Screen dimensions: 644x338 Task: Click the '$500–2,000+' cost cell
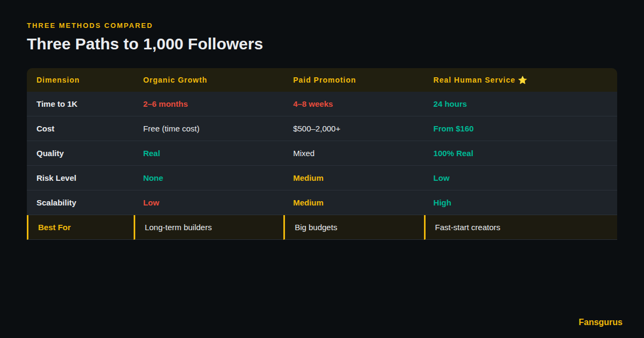pos(317,129)
